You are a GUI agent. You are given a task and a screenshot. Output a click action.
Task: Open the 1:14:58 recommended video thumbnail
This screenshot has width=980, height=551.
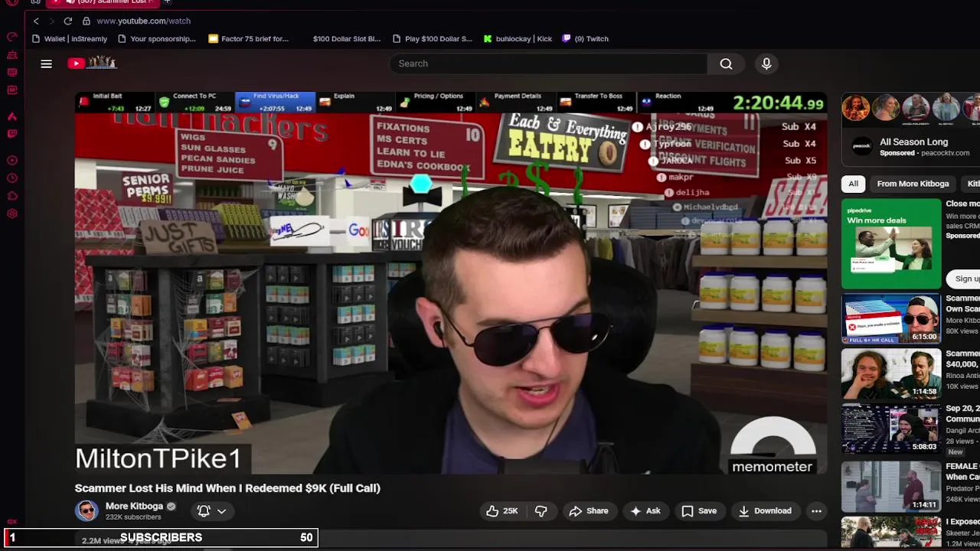click(x=891, y=373)
